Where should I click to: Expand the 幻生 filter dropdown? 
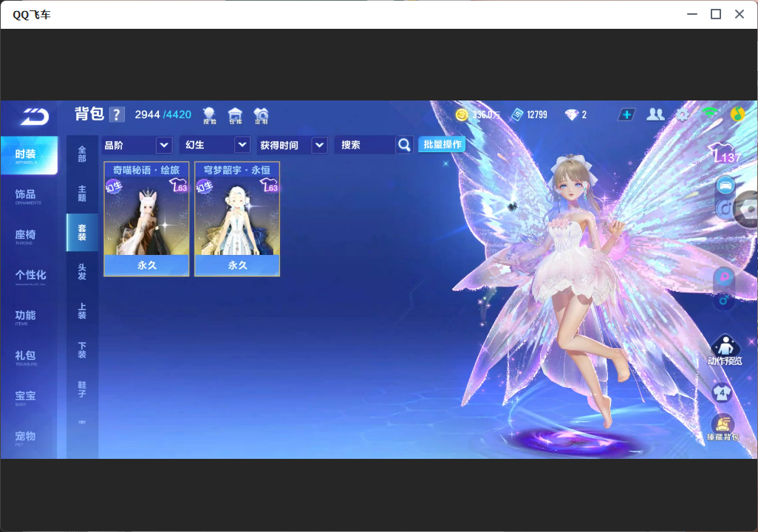[x=242, y=145]
